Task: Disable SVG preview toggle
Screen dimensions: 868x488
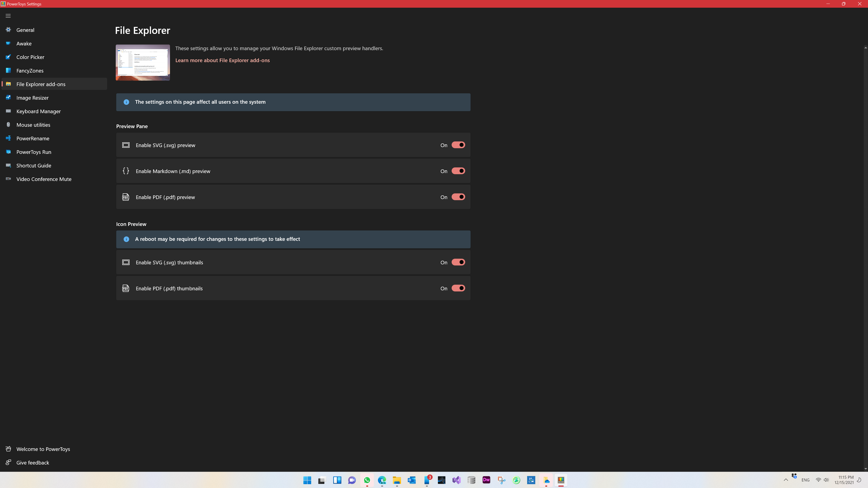Action: pyautogui.click(x=458, y=145)
